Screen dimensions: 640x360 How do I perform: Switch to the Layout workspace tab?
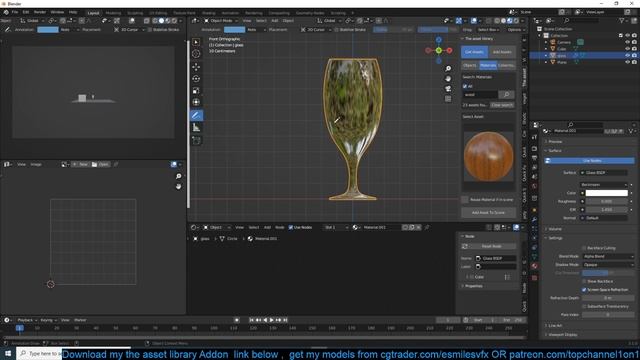(93, 13)
